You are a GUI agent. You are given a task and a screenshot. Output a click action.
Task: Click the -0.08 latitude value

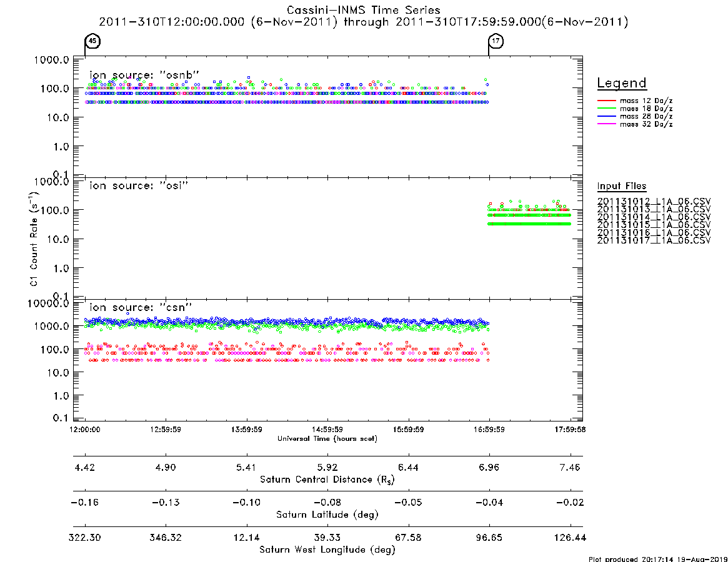(x=327, y=503)
